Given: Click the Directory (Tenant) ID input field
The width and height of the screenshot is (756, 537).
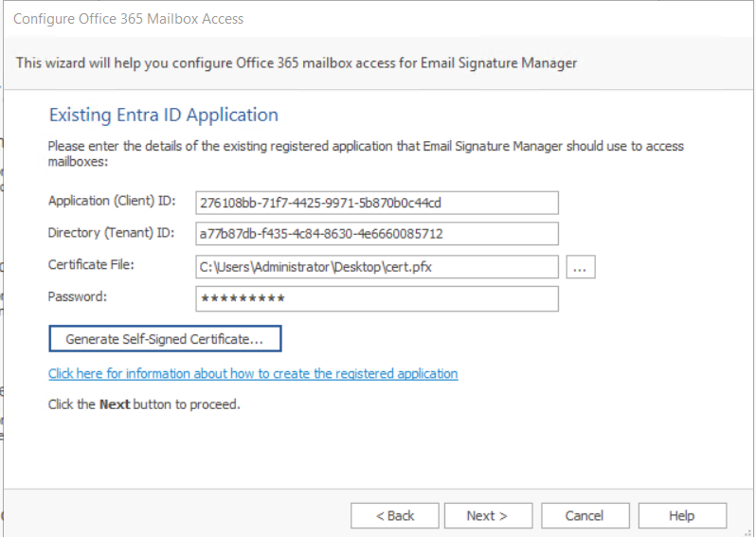Looking at the screenshot, I should coord(377,234).
